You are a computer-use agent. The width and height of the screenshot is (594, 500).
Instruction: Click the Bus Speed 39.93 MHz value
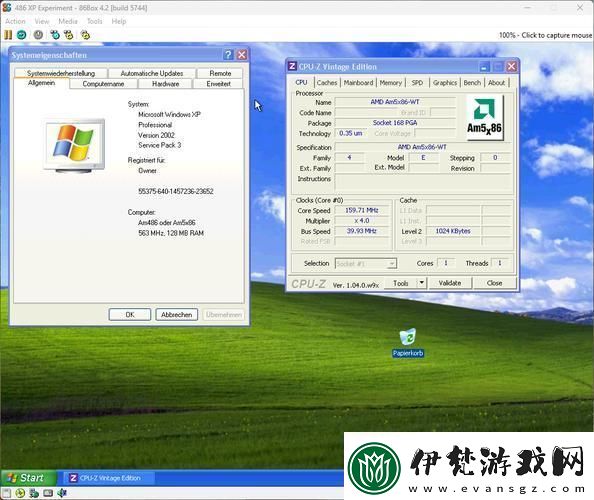pos(361,231)
